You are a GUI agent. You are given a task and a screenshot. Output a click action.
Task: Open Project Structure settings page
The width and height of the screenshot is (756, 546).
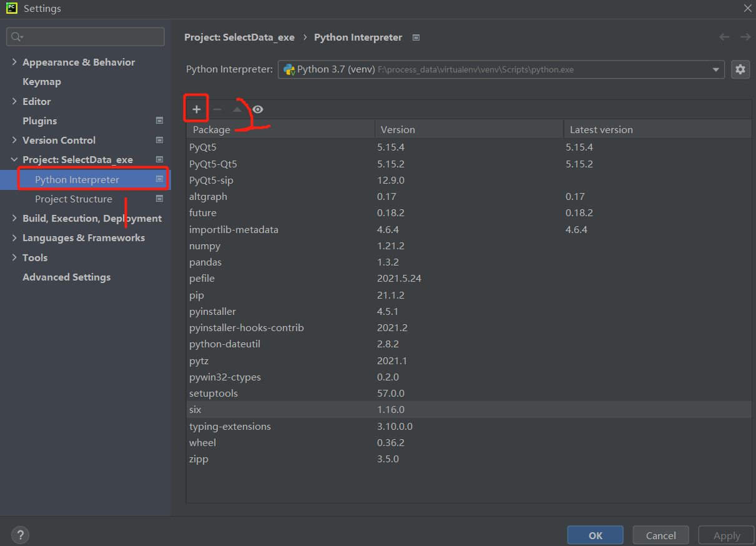click(74, 199)
